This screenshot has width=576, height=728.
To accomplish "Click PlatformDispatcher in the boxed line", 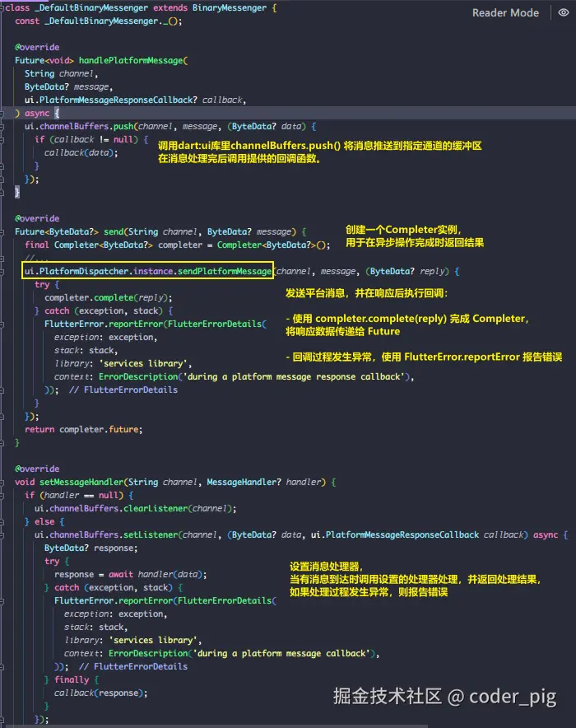I will (x=83, y=271).
